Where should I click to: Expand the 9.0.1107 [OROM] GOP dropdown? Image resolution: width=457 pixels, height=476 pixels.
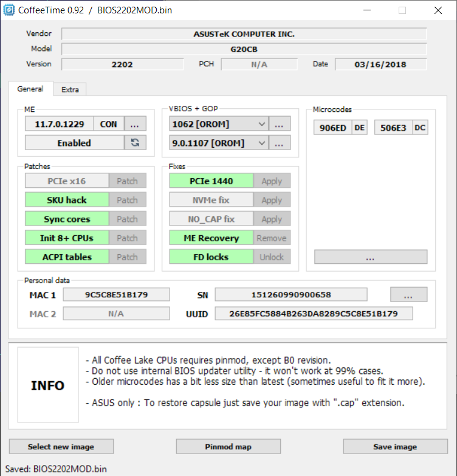point(261,143)
